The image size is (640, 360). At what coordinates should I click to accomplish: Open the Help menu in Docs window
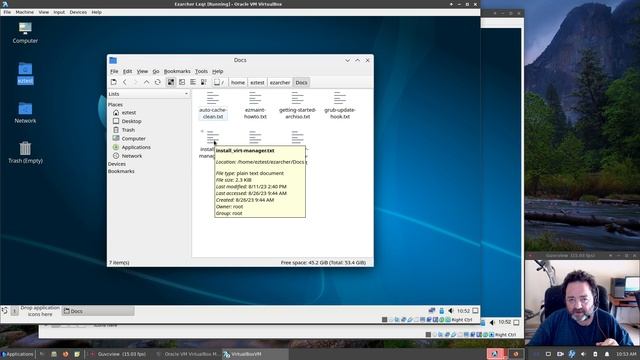tap(218, 71)
